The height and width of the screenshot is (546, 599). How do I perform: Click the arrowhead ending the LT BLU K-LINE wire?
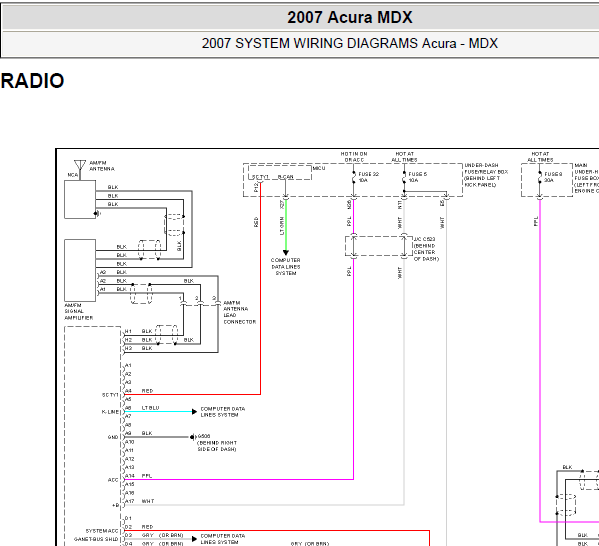[194, 412]
